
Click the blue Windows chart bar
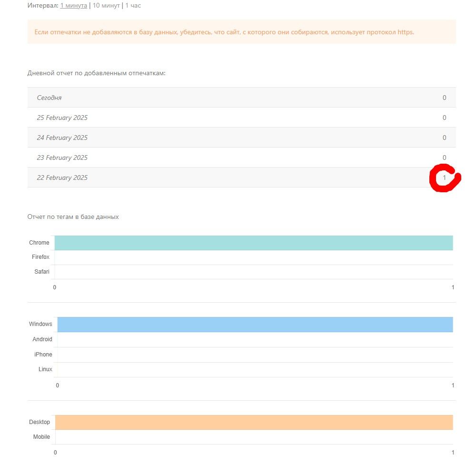(255, 324)
